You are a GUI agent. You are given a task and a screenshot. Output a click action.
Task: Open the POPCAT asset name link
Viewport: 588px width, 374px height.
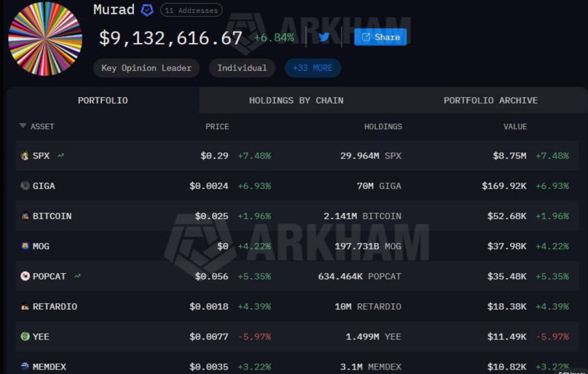pos(49,276)
